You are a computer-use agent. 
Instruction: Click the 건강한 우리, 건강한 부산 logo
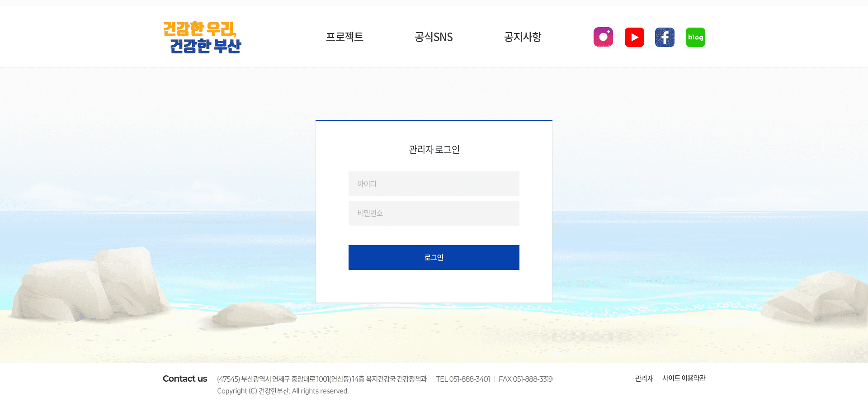202,38
